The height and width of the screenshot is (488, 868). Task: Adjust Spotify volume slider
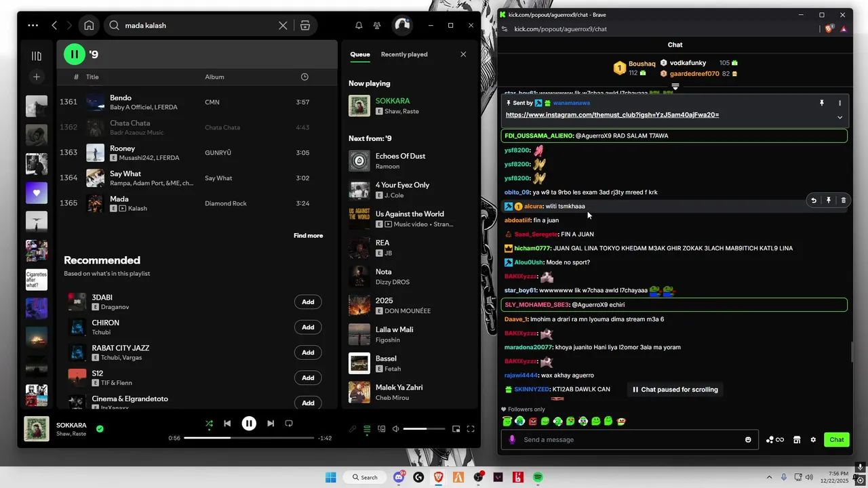click(424, 429)
